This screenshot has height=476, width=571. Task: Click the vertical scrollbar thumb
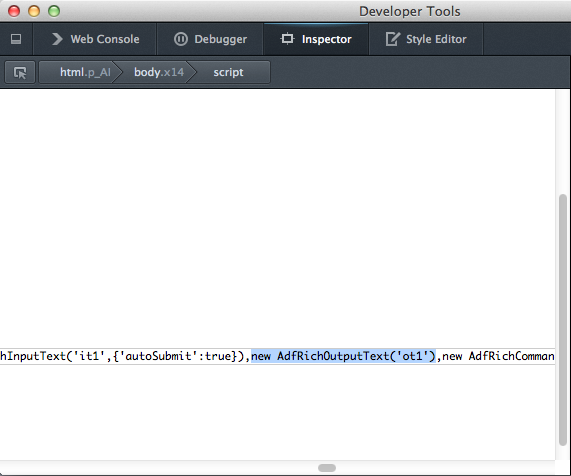563,320
